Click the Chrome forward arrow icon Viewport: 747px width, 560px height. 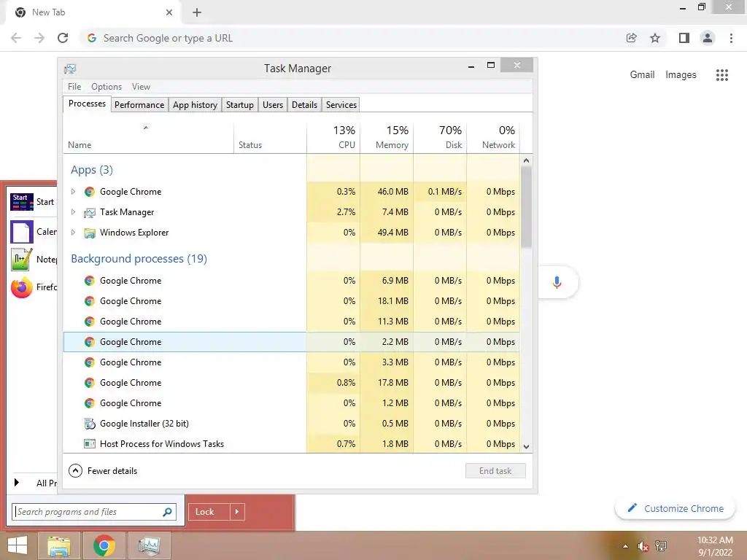point(39,38)
